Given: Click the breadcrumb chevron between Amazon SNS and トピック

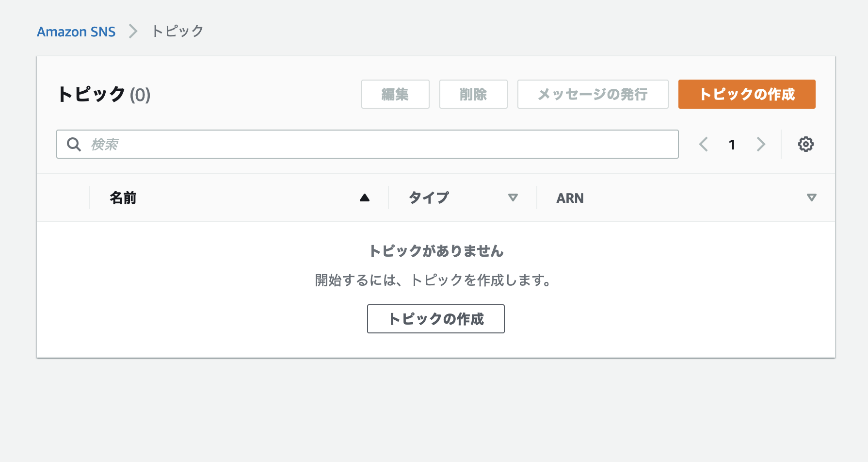Looking at the screenshot, I should (x=132, y=31).
